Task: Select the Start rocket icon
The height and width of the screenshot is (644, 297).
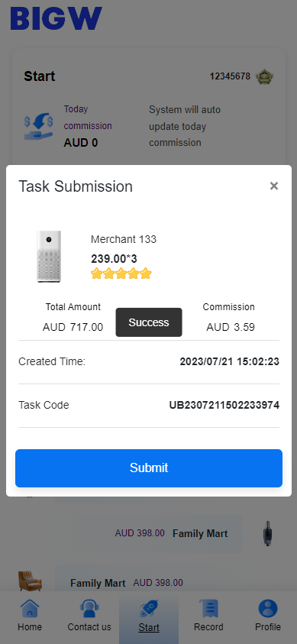Action: [148, 609]
